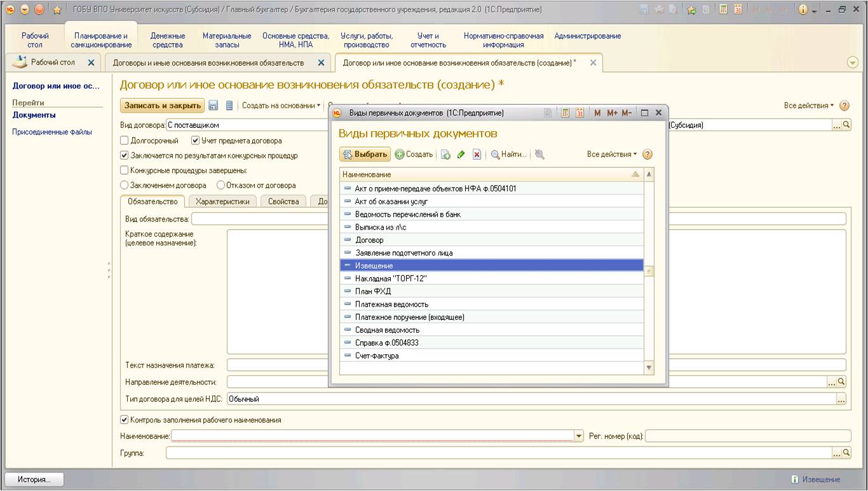The height and width of the screenshot is (491, 868).
Task: Open the calendar in the Виды первичных документов dialog
Action: (x=580, y=113)
